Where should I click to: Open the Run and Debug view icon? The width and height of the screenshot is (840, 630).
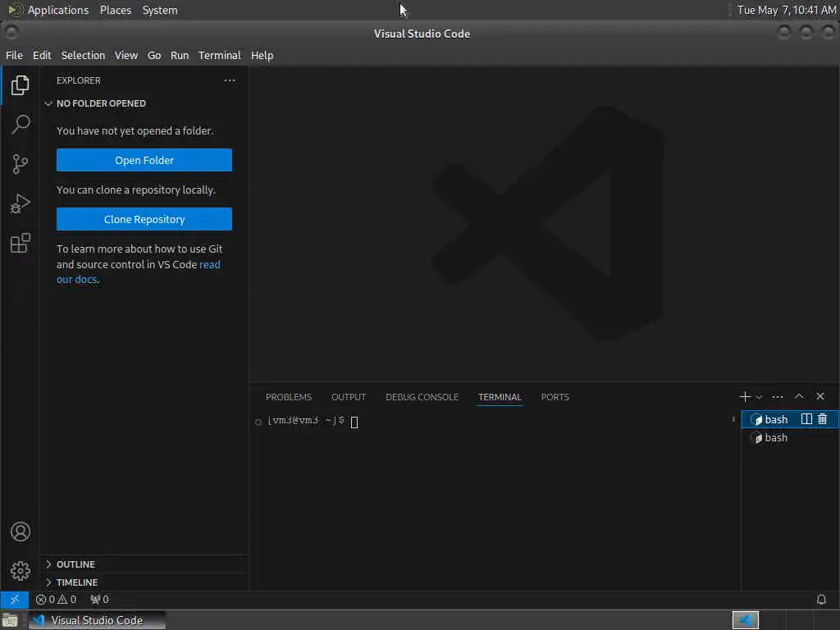point(20,203)
